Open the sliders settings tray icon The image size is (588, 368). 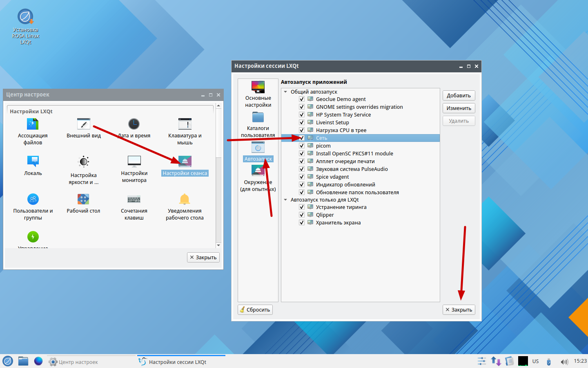tap(482, 361)
